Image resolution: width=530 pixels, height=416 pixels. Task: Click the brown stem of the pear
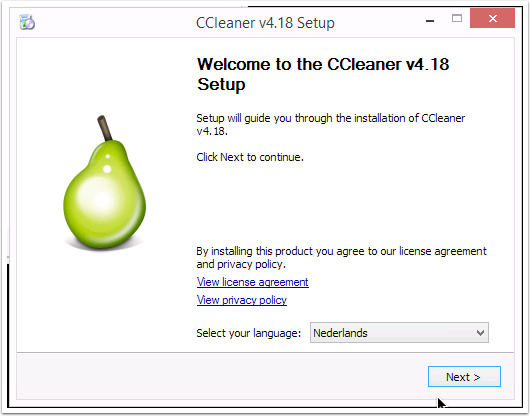pyautogui.click(x=104, y=128)
